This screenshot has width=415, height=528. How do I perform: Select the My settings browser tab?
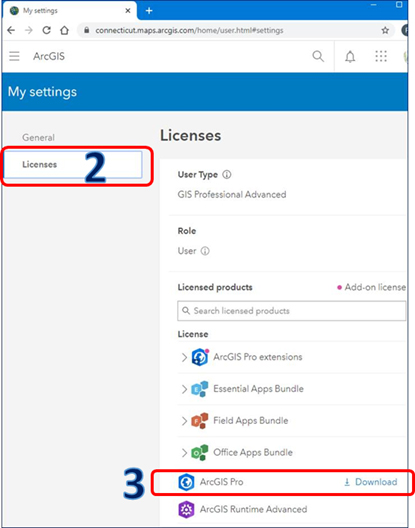tap(69, 11)
